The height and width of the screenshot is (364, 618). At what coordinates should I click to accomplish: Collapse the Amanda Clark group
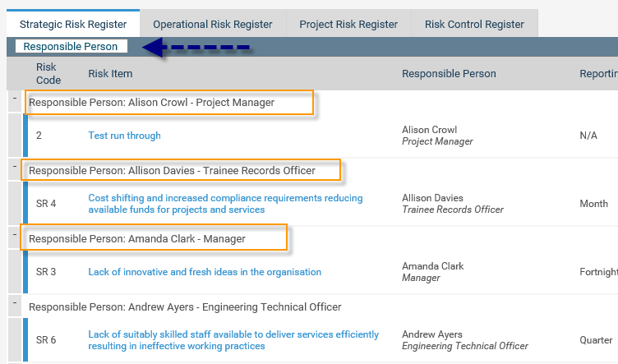(16, 235)
